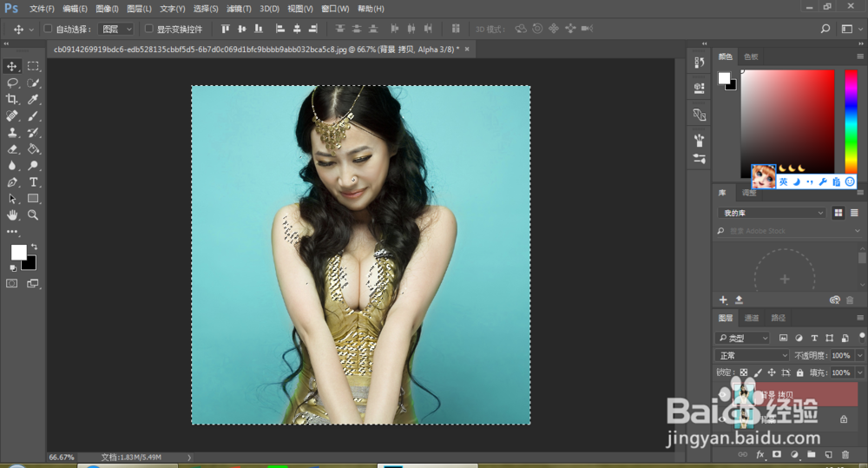Select the Lasso tool
Viewport: 868px width, 468px height.
point(12,82)
